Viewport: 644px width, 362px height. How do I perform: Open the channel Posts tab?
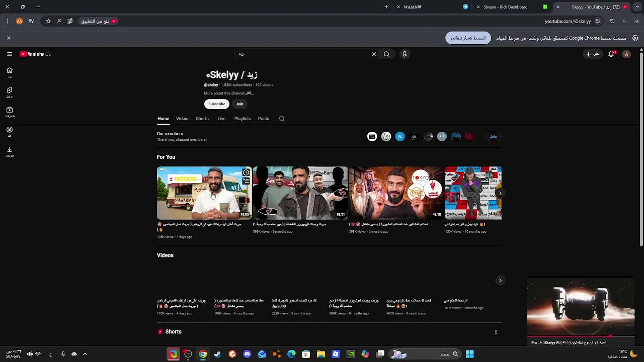pos(264,119)
